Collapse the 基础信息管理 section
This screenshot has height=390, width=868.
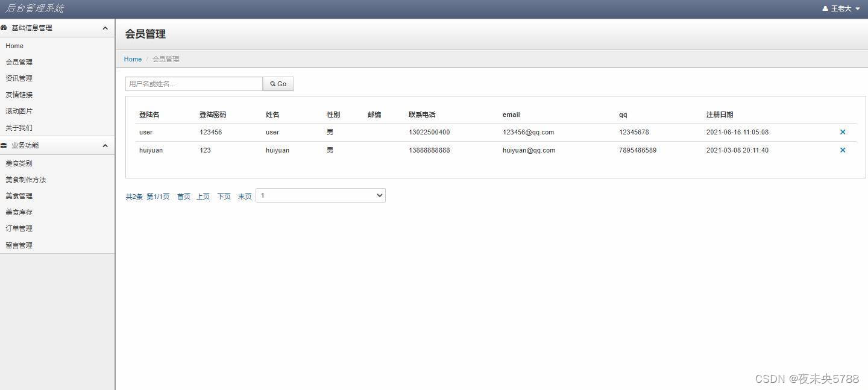(x=105, y=28)
